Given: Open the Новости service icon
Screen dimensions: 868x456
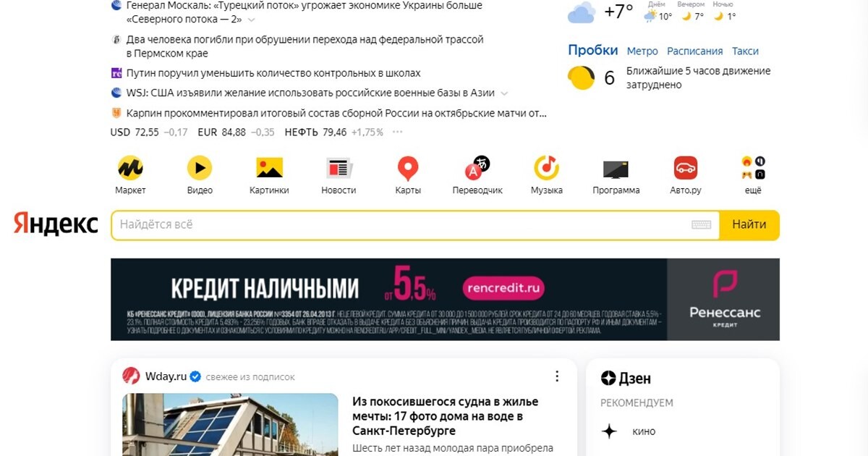Looking at the screenshot, I should (x=339, y=169).
